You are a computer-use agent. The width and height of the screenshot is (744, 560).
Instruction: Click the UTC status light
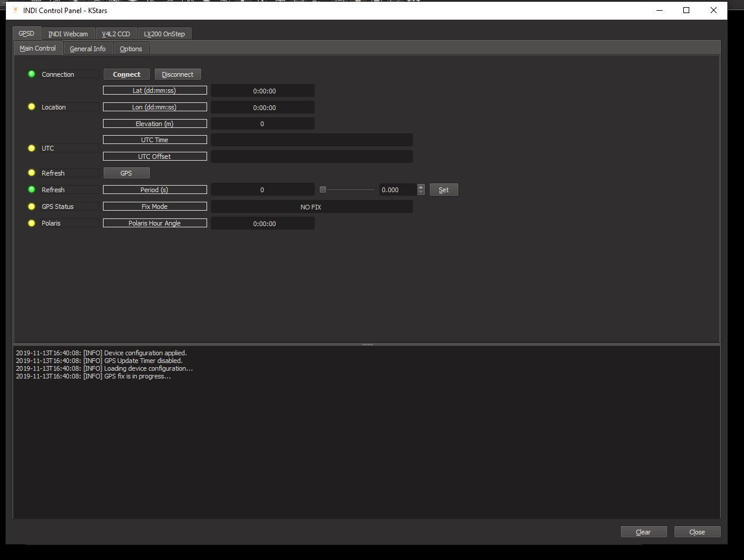pos(32,148)
